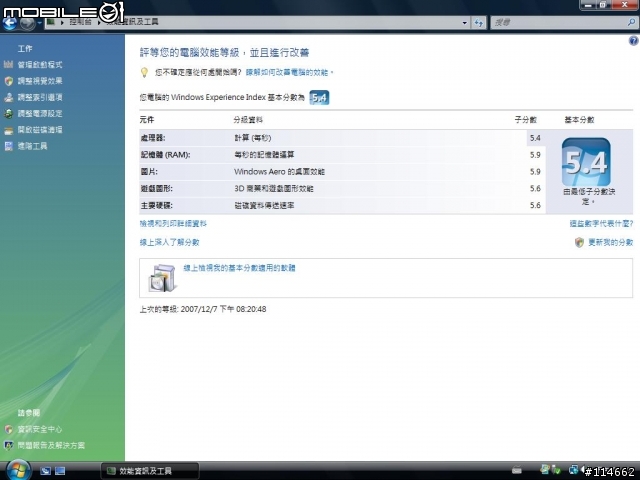Open 管理啟動程式 in the tasks sidebar
Screen dimensions: 640x480
point(40,64)
